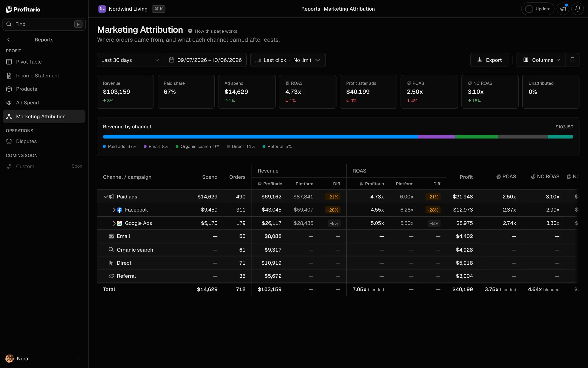Image resolution: width=588 pixels, height=368 pixels.
Task: Click the Find search field
Action: click(x=44, y=24)
